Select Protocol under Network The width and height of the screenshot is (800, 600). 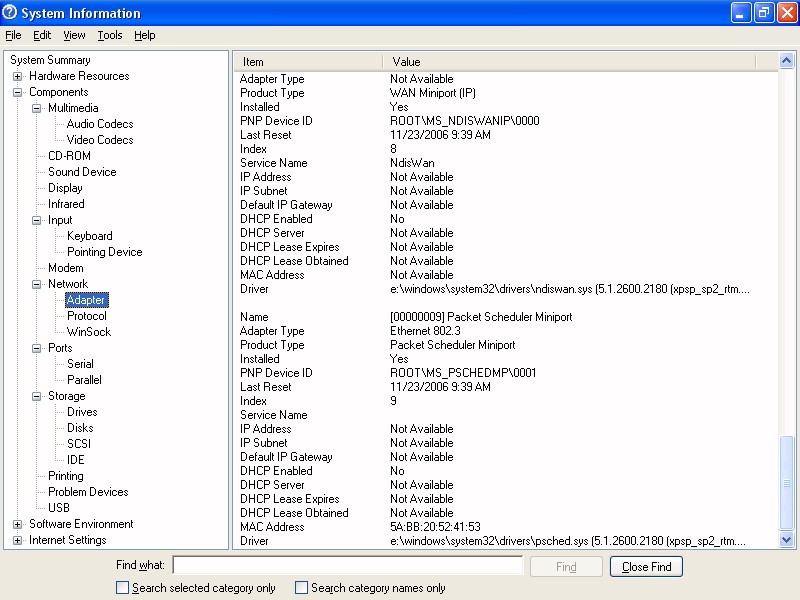[x=86, y=316]
